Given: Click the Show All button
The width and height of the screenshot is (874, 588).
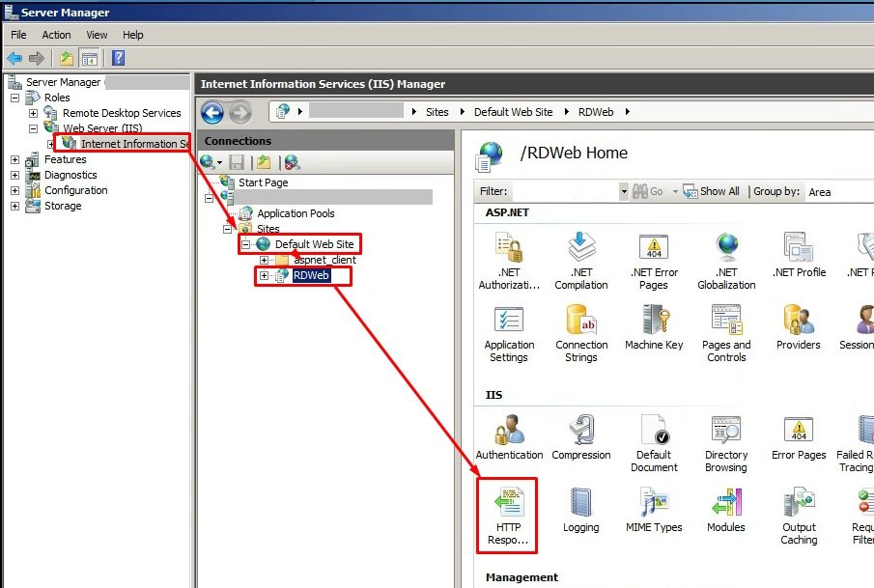Looking at the screenshot, I should pyautogui.click(x=713, y=191).
